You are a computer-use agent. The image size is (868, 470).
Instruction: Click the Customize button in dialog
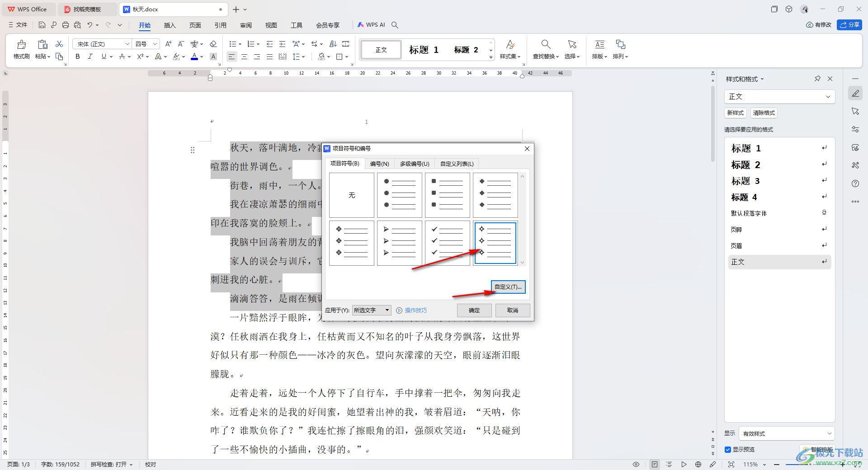508,287
